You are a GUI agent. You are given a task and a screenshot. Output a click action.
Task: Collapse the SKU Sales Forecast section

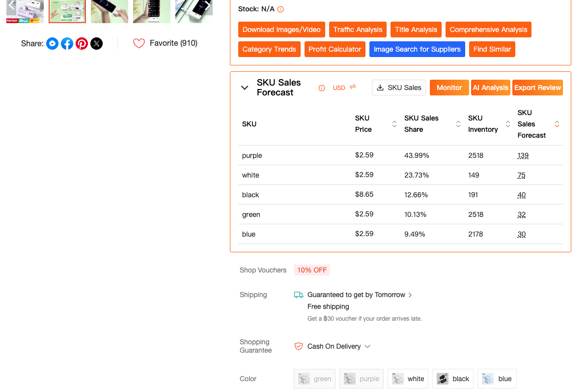point(245,88)
